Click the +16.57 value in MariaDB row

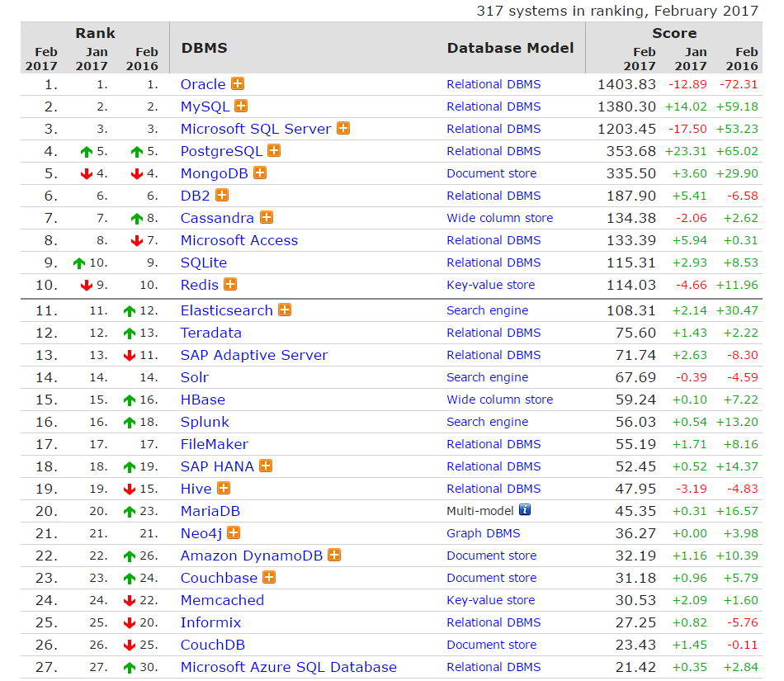click(x=737, y=511)
